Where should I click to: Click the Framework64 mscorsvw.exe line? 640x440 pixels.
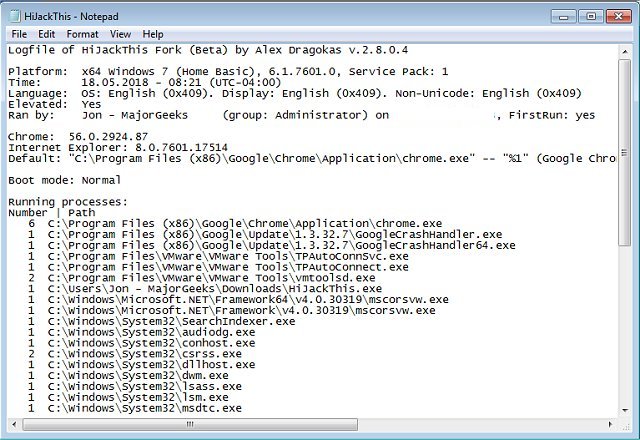pyautogui.click(x=238, y=300)
